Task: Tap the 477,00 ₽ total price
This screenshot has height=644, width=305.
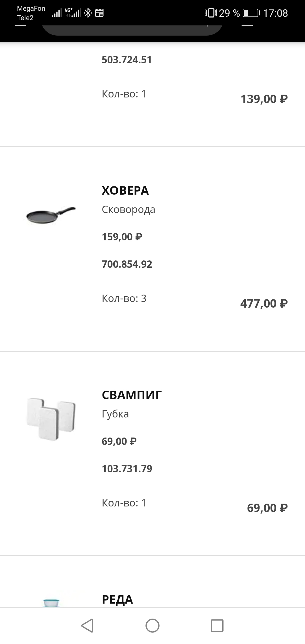Action: tap(264, 304)
